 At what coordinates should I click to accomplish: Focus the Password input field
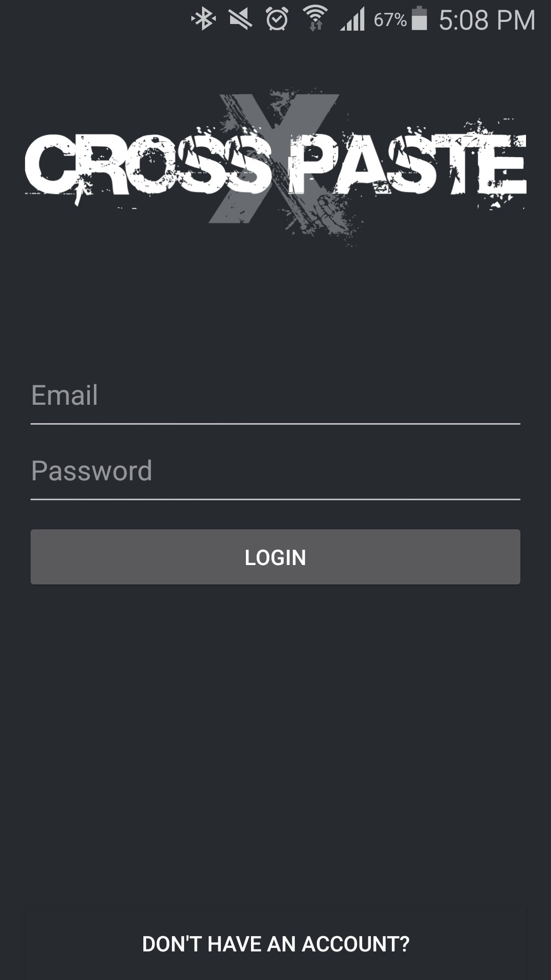[x=275, y=471]
